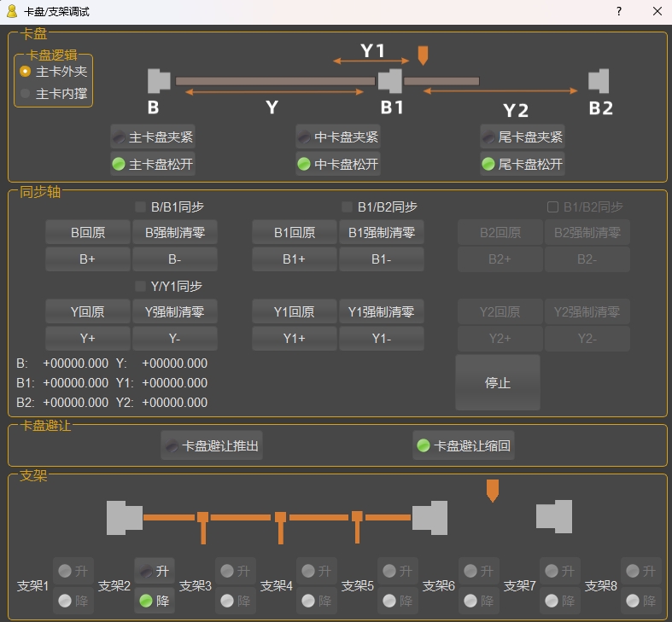This screenshot has width=672, height=622.
Task: Click B2- jog button
Action: pos(587,259)
